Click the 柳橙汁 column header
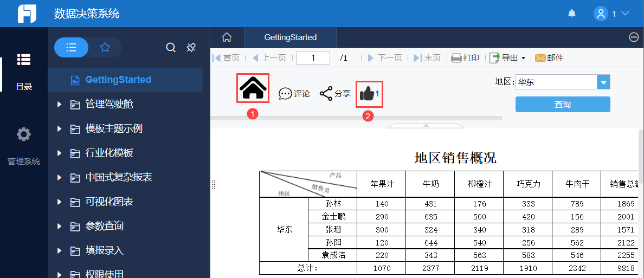 (479, 184)
